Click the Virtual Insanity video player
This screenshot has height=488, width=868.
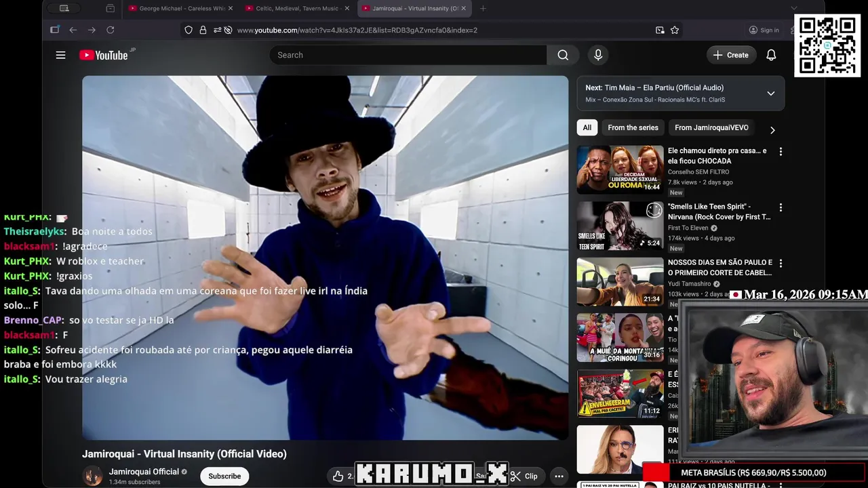325,258
